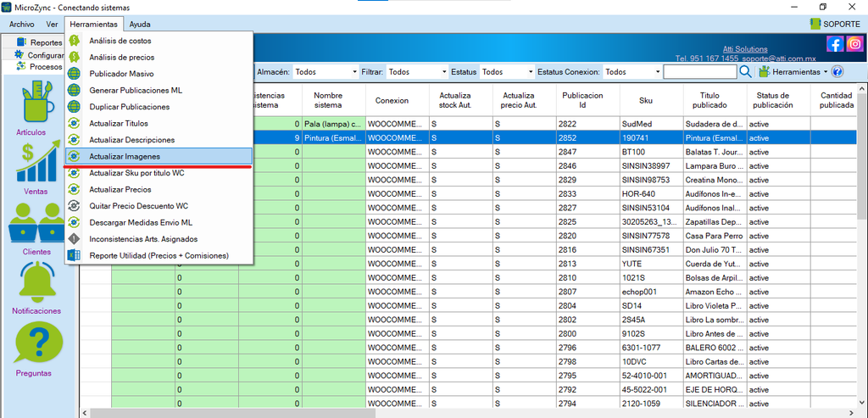Click the SOPORTE icon button
The width and height of the screenshot is (868, 418).
(835, 24)
